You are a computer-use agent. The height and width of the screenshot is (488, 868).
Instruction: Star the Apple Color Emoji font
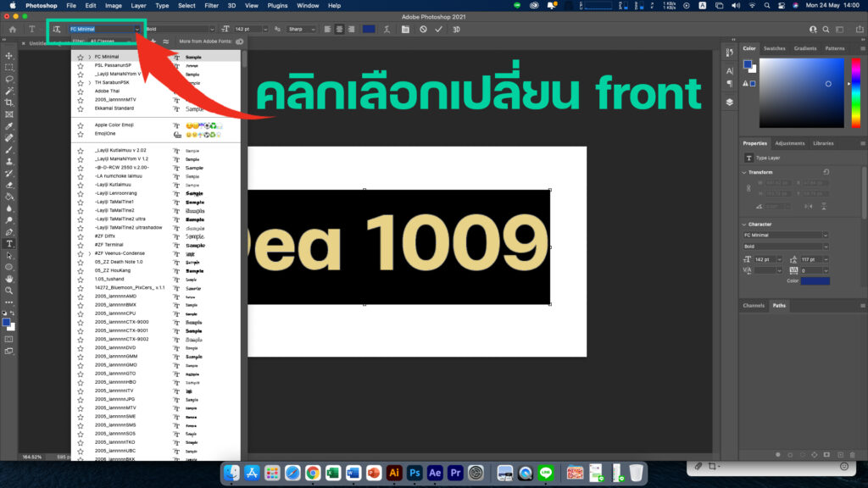(x=81, y=125)
